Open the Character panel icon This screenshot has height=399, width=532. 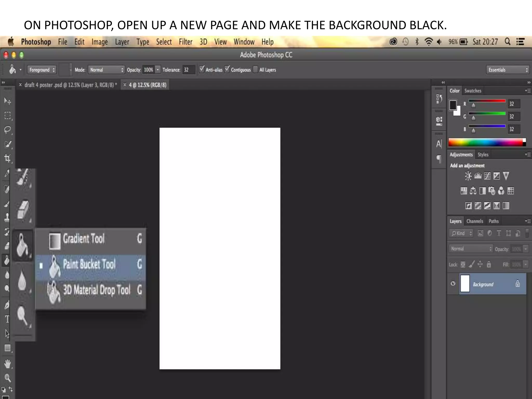coord(439,144)
